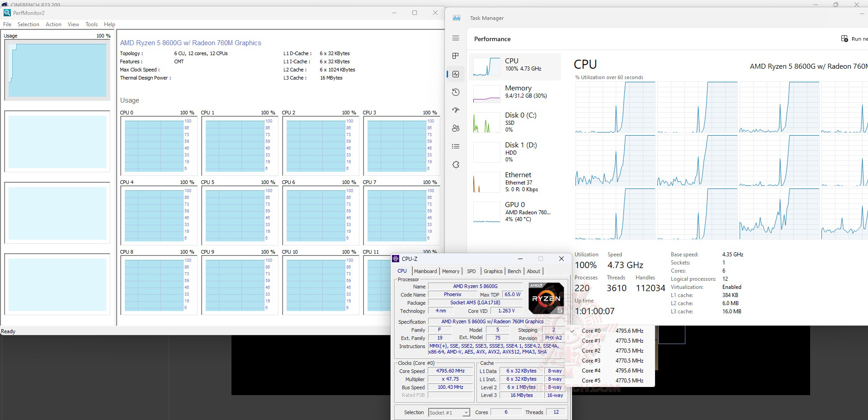This screenshot has height=420, width=868.
Task: Click the Code Name field showing Phoenix
Action: pyautogui.click(x=453, y=294)
